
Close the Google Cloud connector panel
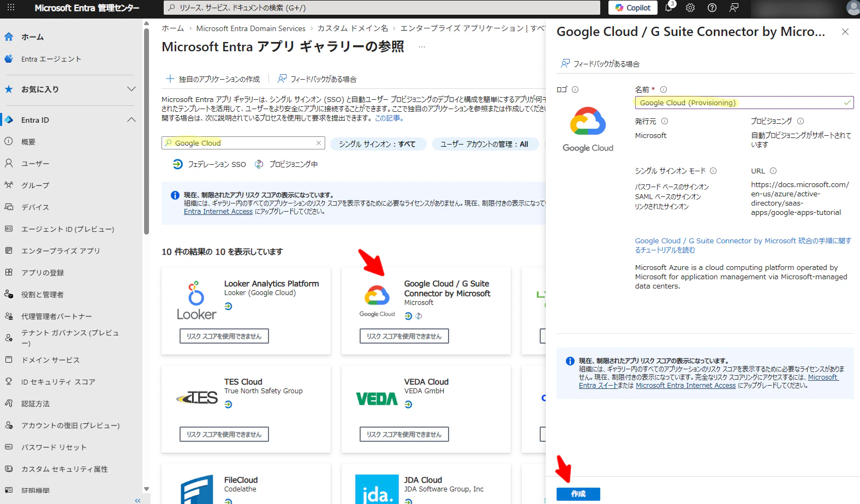click(845, 32)
